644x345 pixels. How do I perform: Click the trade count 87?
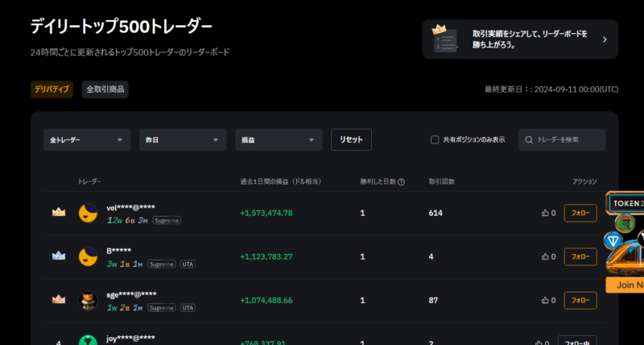click(433, 300)
